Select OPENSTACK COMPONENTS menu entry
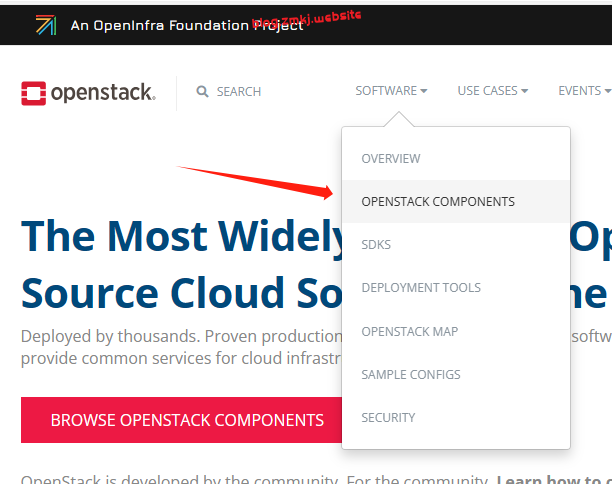The height and width of the screenshot is (484, 612). pyautogui.click(x=456, y=201)
